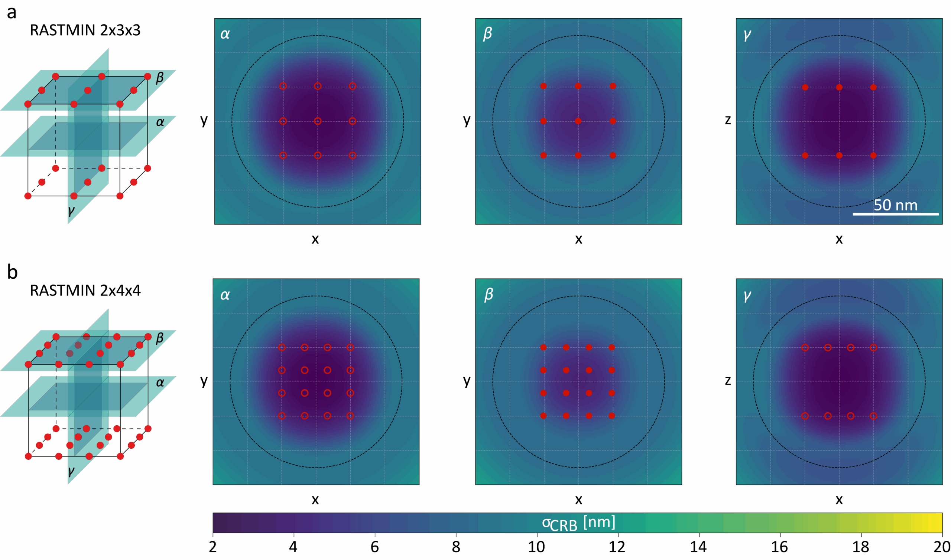This screenshot has width=951, height=560.
Task: Click the β label inside the bottom-row heatmap
Action: point(489,294)
